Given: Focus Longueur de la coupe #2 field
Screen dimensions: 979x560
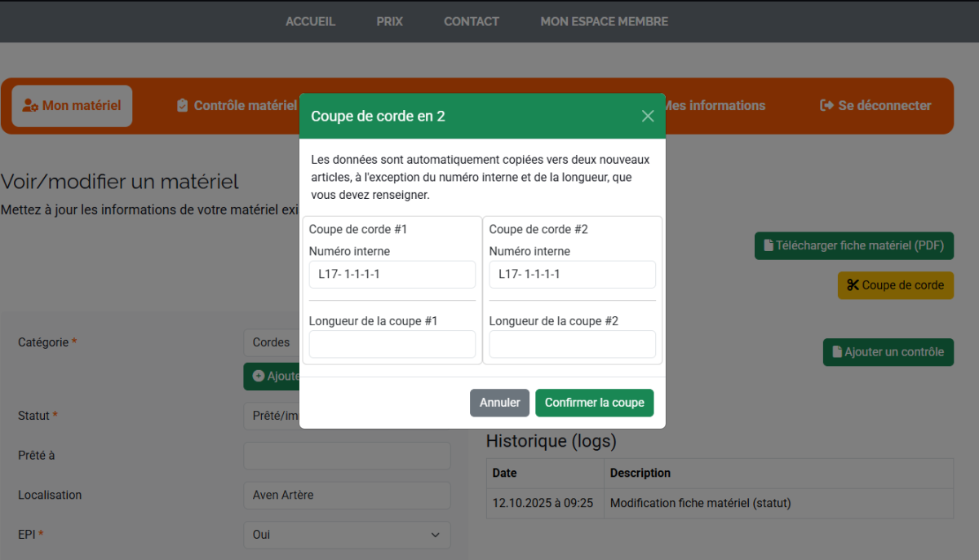Looking at the screenshot, I should [x=572, y=344].
